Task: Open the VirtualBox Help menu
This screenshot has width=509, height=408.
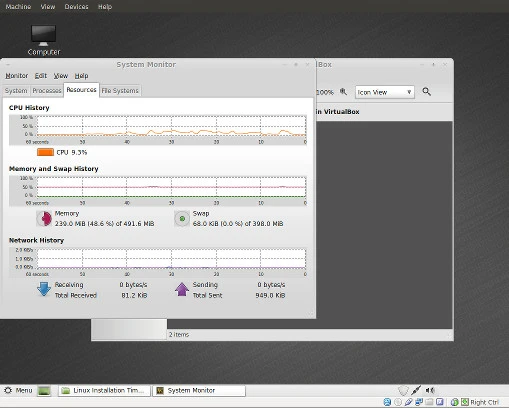Action: point(105,7)
